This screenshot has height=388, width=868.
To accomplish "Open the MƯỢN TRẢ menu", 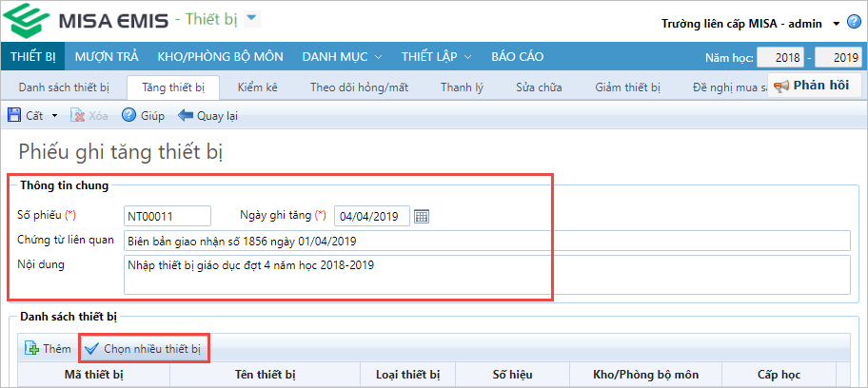I will [107, 56].
